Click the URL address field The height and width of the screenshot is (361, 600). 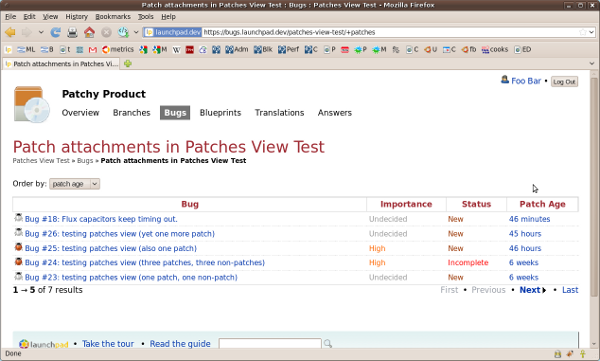[x=390, y=33]
